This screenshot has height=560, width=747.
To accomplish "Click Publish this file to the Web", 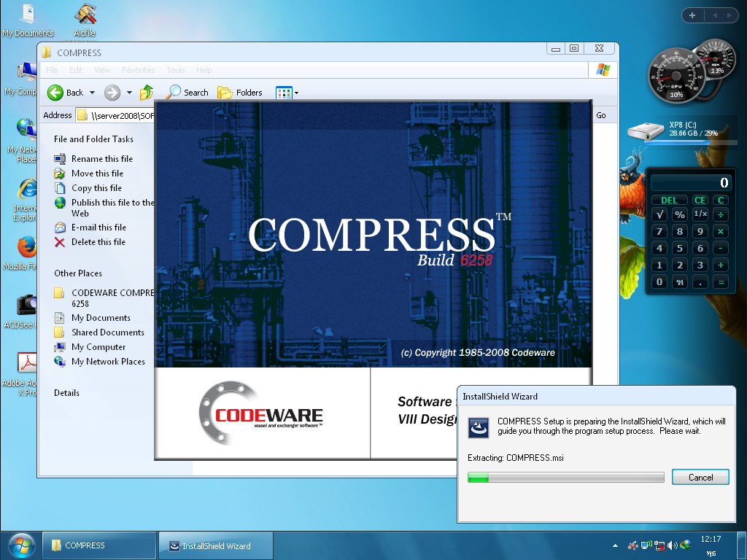I will pyautogui.click(x=112, y=208).
